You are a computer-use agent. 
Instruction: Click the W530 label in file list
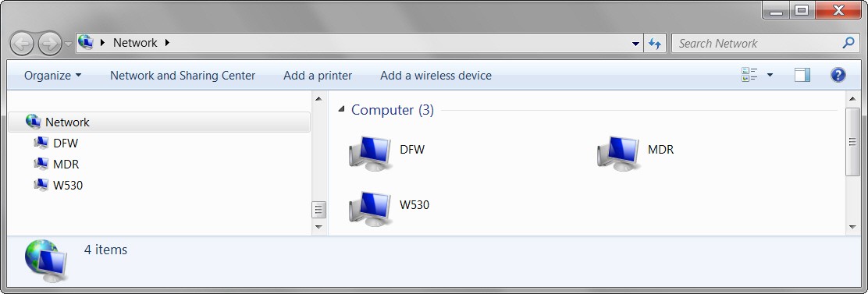[414, 205]
